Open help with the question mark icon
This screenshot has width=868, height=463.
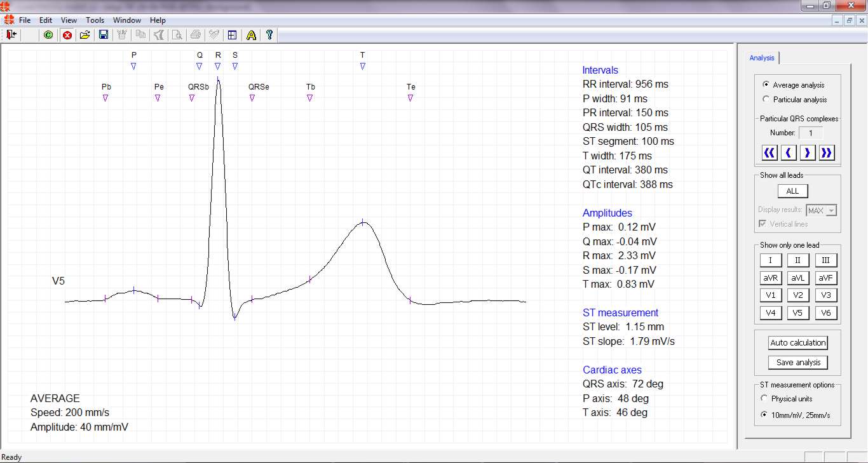(269, 35)
